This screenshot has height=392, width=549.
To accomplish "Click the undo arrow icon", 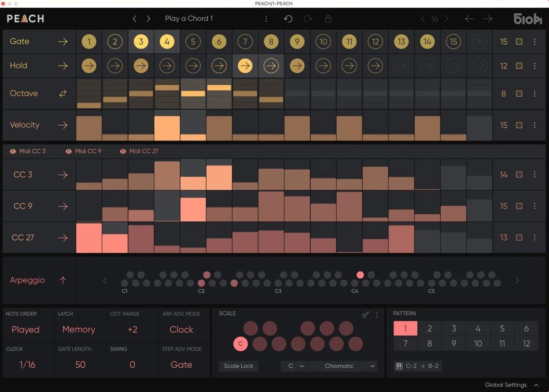I will pyautogui.click(x=288, y=19).
